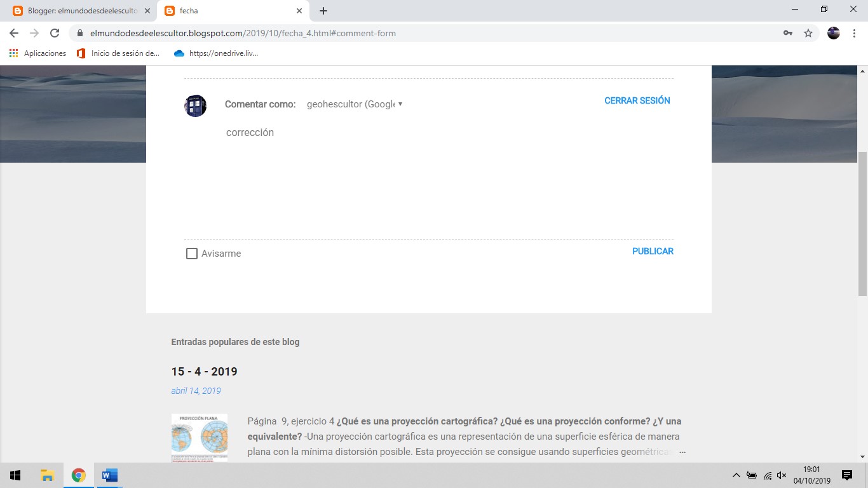Click the address bar URL
Screen dimensions: 868x488
click(243, 33)
